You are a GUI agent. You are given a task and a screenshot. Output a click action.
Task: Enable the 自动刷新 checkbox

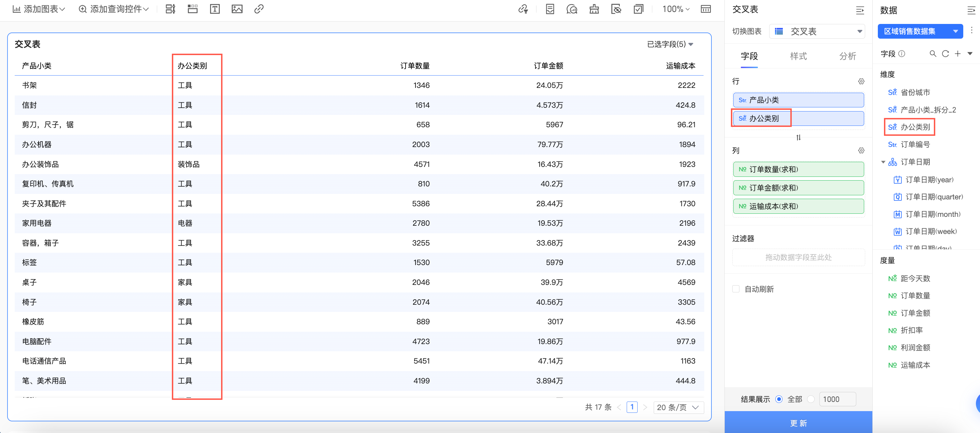coord(736,289)
